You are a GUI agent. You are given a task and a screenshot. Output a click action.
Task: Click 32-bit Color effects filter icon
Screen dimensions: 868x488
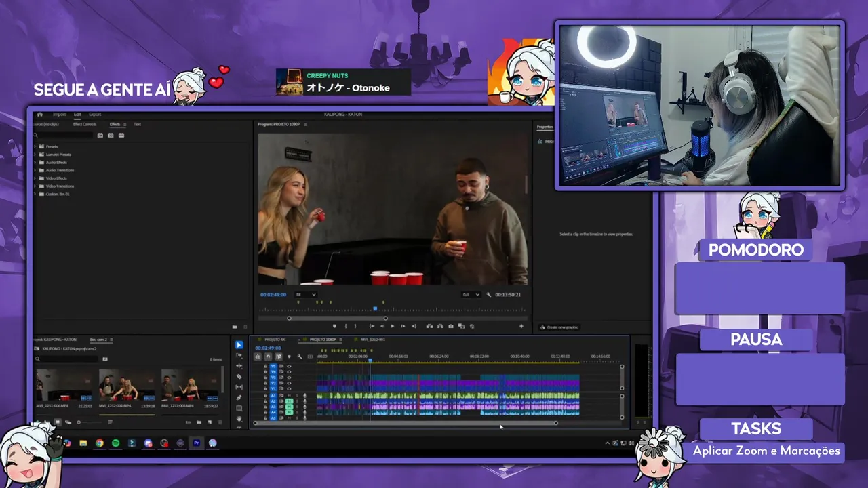tap(111, 135)
